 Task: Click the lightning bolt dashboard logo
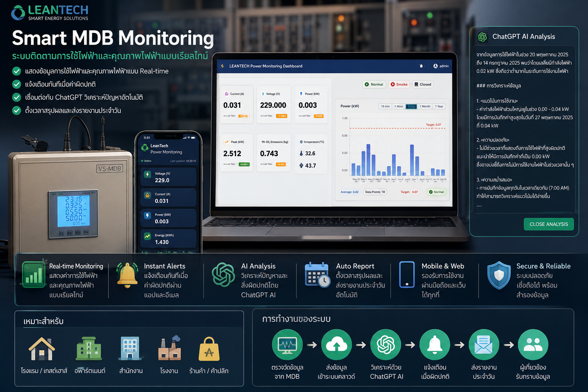point(223,66)
